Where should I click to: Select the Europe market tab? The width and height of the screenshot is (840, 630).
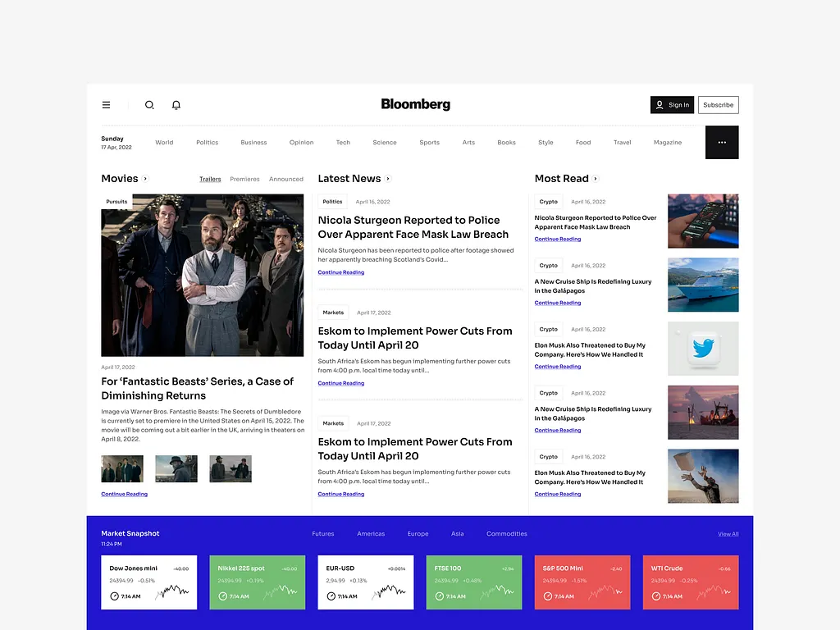tap(418, 534)
